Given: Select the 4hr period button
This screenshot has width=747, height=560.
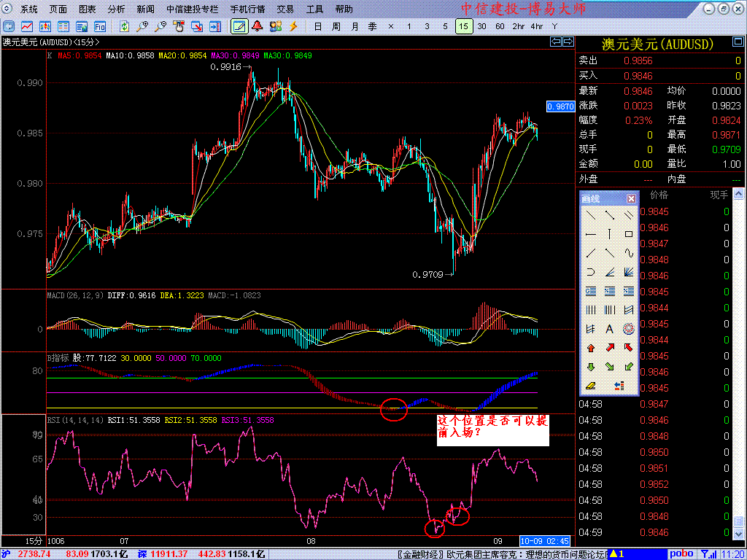Looking at the screenshot, I should (x=537, y=26).
